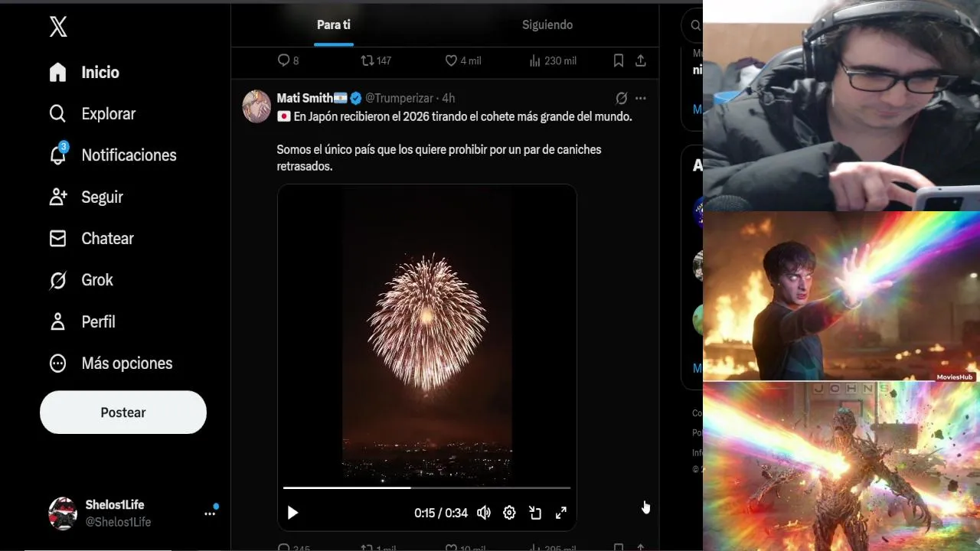Toggle video fullscreen mode

[x=560, y=513]
